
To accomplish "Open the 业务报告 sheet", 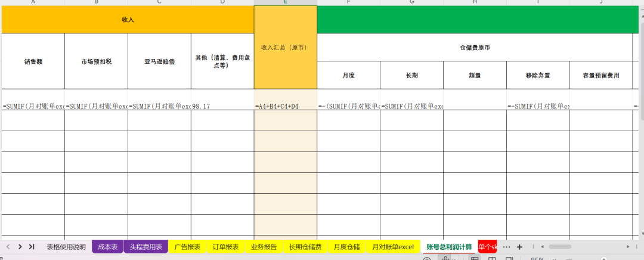I will click(264, 247).
